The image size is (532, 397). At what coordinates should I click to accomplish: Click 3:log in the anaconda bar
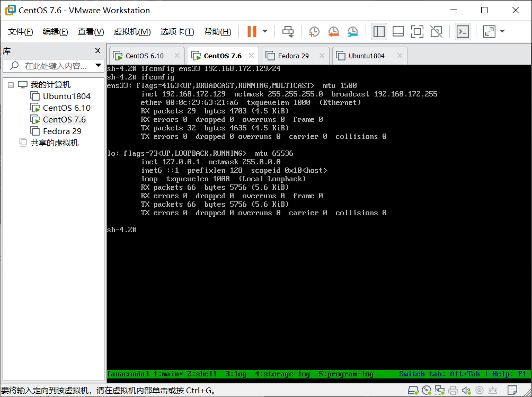pos(236,374)
